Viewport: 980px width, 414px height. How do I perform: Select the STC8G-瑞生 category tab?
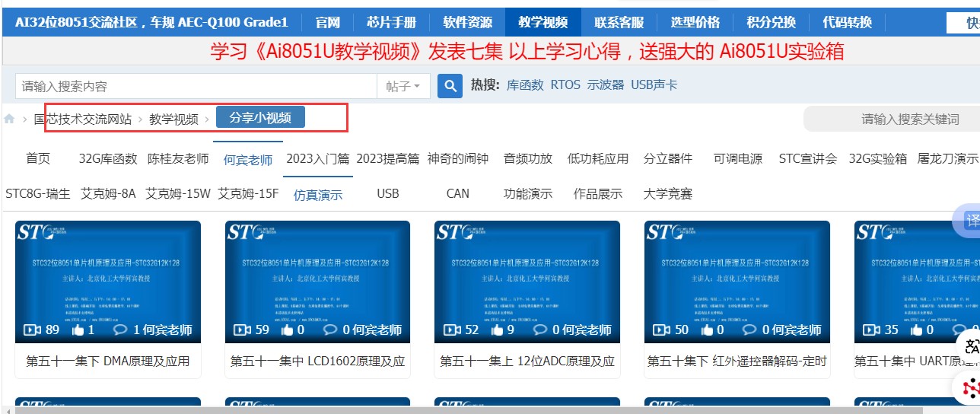tap(38, 193)
